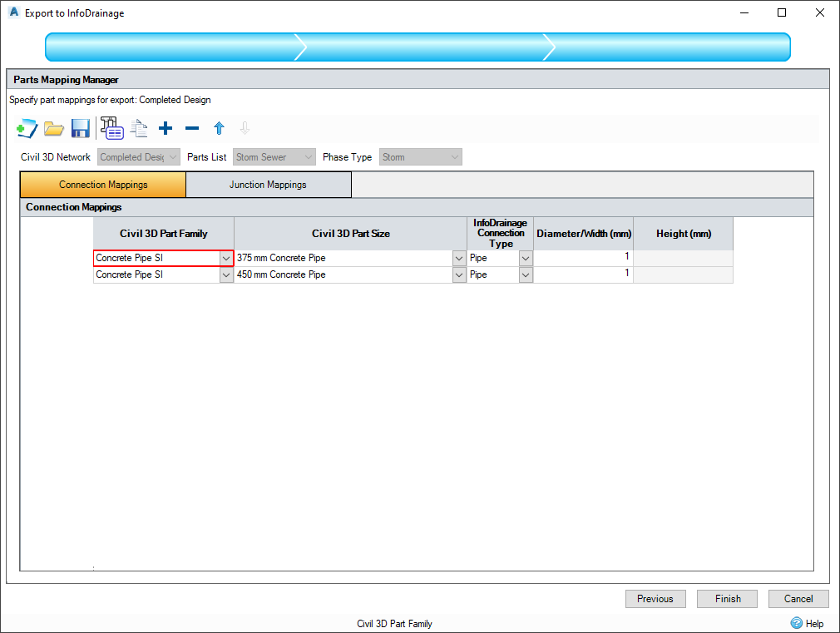Click the Parts Mapping Manager heading
This screenshot has width=840, height=633.
coord(66,79)
